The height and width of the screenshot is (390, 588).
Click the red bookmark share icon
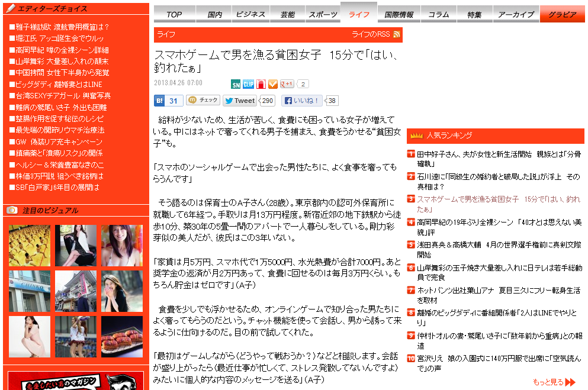[x=261, y=84]
